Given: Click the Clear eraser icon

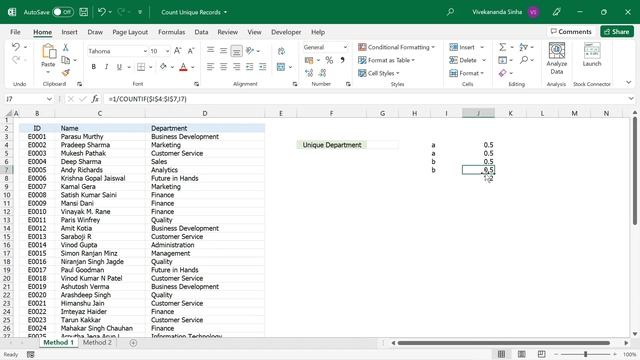Looking at the screenshot, I should point(502,73).
